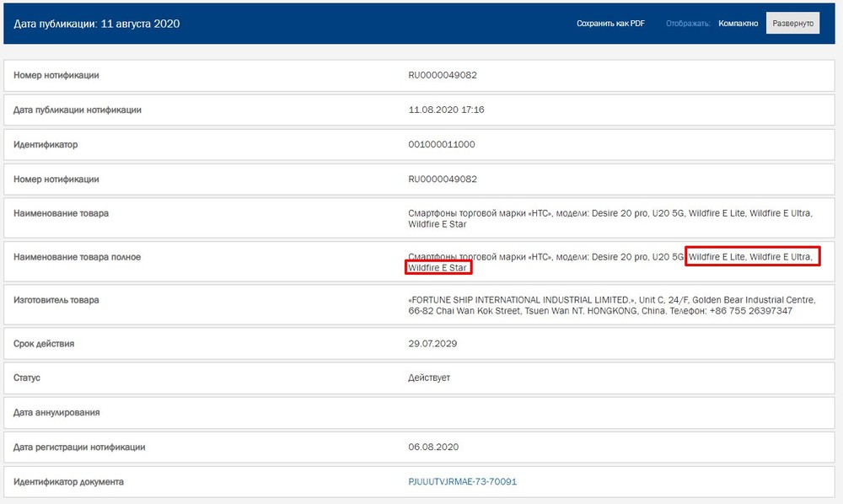Select expiry date '29.07.2029'

(432, 343)
